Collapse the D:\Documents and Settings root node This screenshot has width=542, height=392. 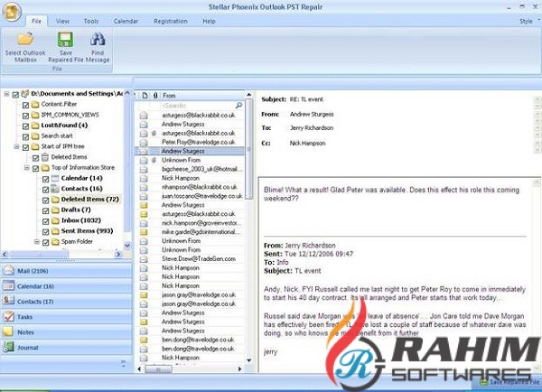(x=6, y=94)
